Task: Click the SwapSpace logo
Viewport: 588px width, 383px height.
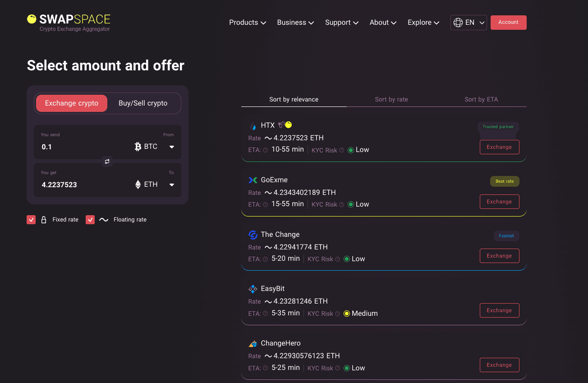Action: [x=69, y=23]
